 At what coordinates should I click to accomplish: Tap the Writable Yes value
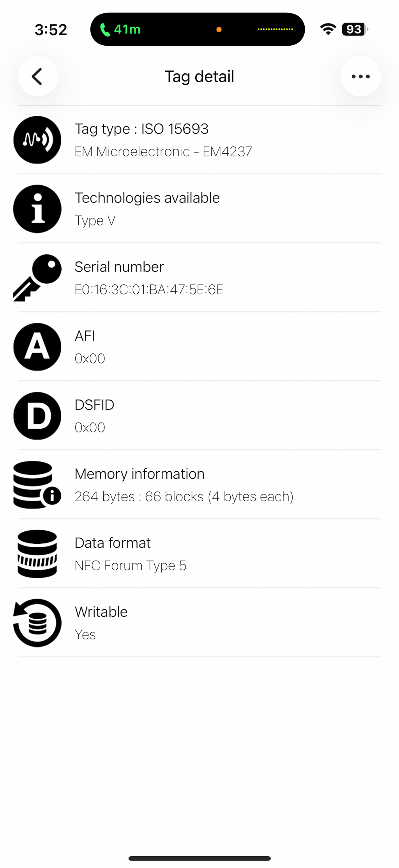click(85, 635)
